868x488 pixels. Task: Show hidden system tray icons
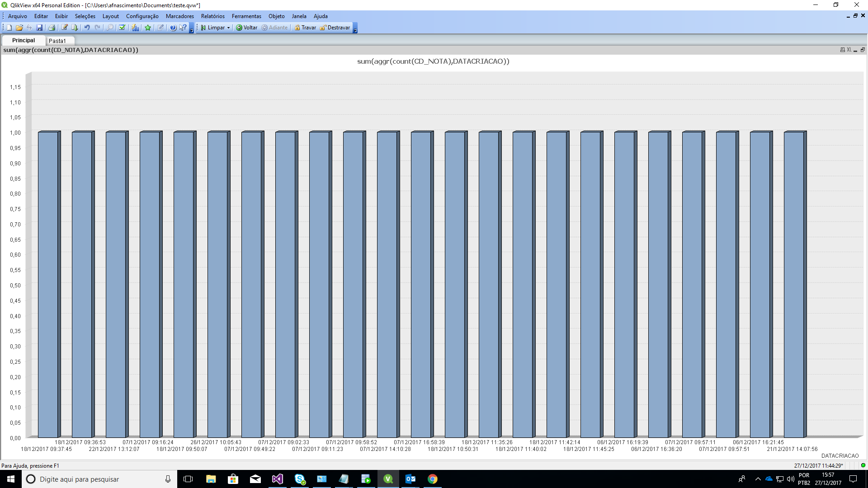(758, 479)
